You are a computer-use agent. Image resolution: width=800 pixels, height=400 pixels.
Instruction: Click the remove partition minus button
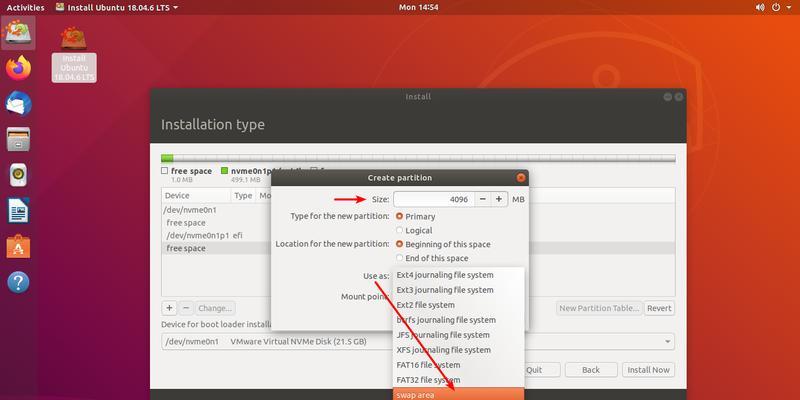[186, 308]
